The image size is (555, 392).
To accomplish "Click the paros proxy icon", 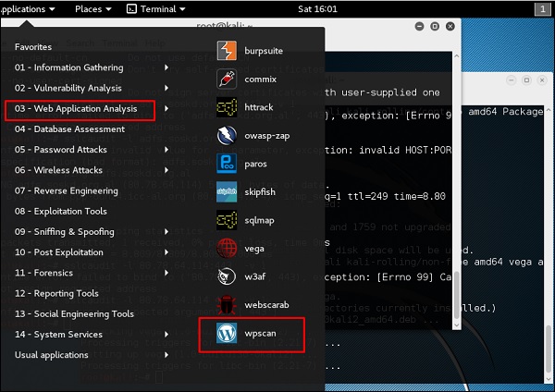I will 227,164.
